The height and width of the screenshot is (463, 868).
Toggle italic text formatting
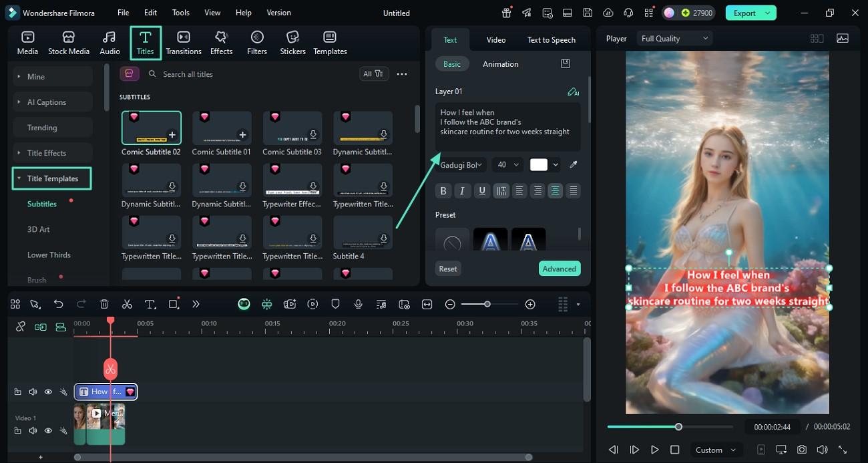tap(462, 191)
